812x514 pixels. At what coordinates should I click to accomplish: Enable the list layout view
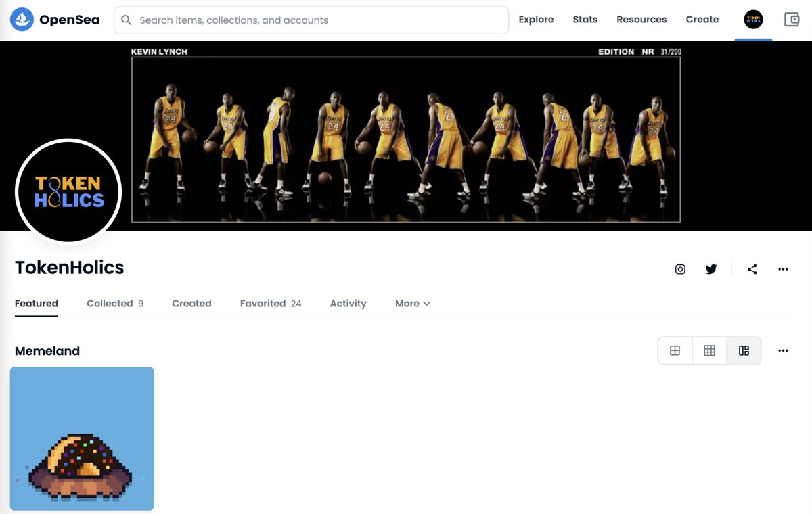744,350
